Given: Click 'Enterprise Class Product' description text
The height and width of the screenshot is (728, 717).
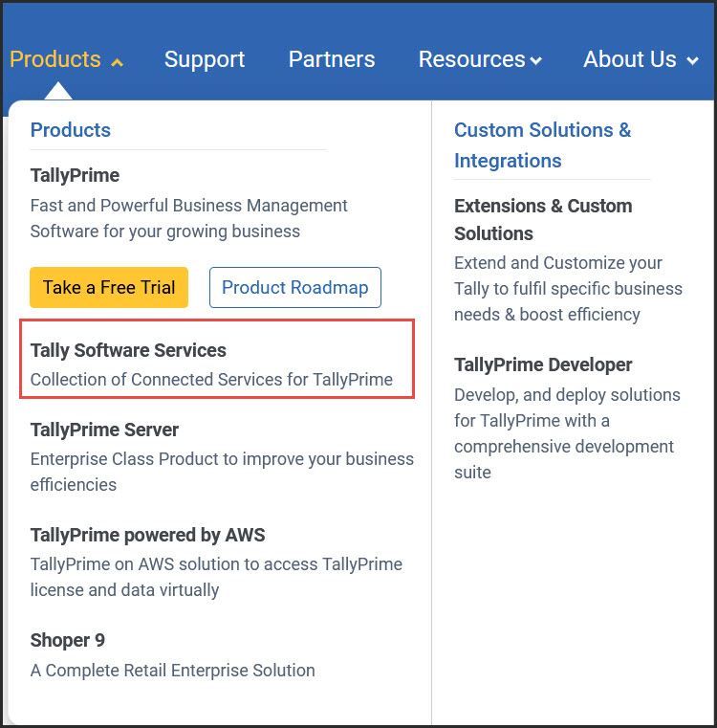Looking at the screenshot, I should pos(222,472).
